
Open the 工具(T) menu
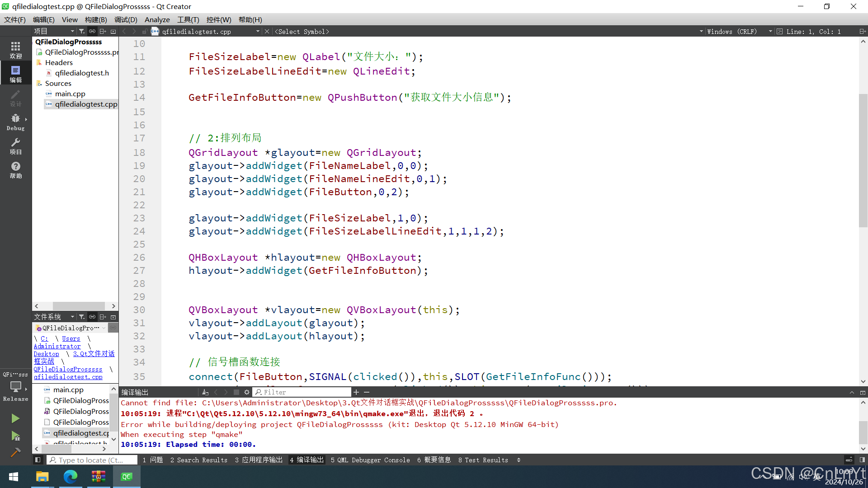(x=188, y=19)
